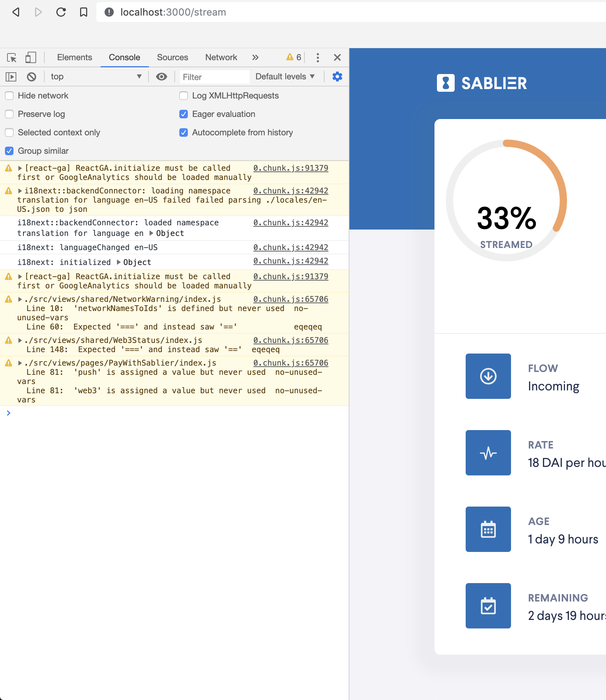
Task: Expand the Web3Status/index.js warning
Action: coord(20,340)
